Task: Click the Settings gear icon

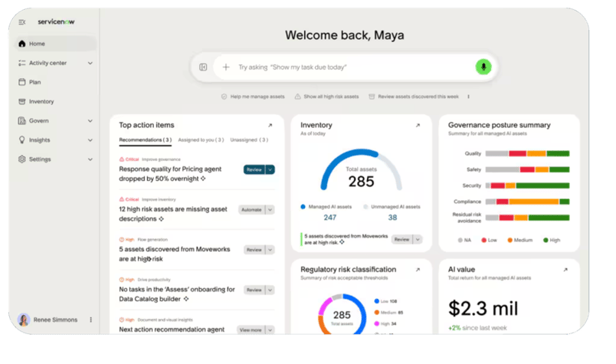Action: coord(22,159)
